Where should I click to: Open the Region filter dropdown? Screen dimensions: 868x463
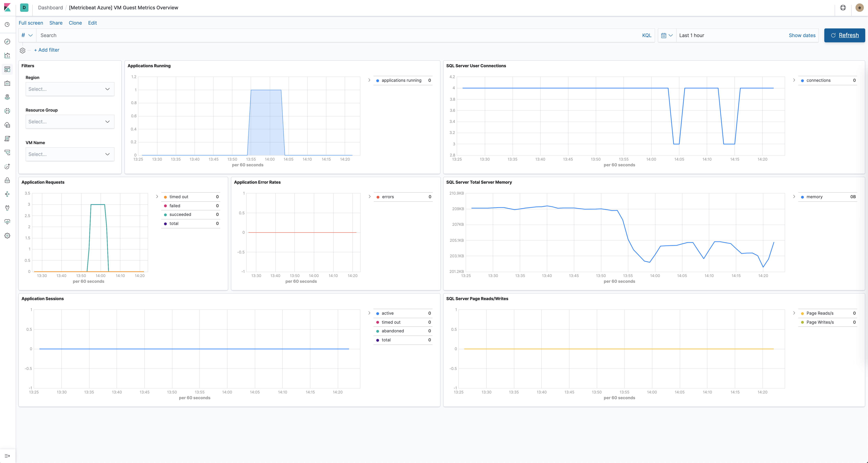pos(70,89)
